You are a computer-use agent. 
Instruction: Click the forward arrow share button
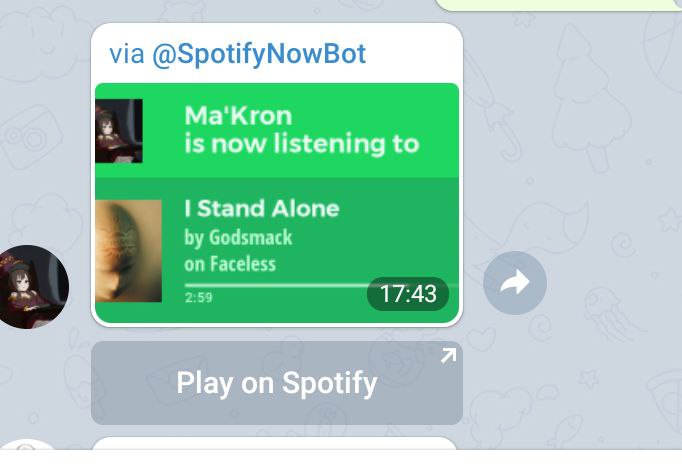click(515, 283)
